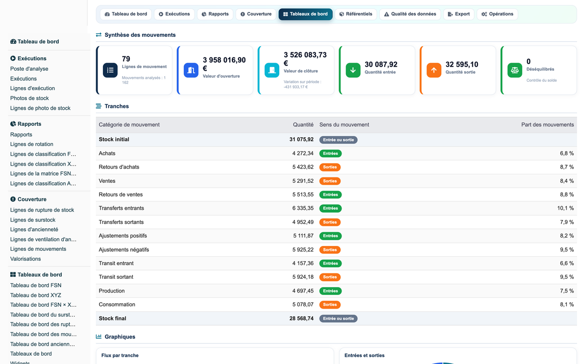This screenshot has height=364, width=588.
Task: Open Lignes de rotation link
Action: coord(32,145)
